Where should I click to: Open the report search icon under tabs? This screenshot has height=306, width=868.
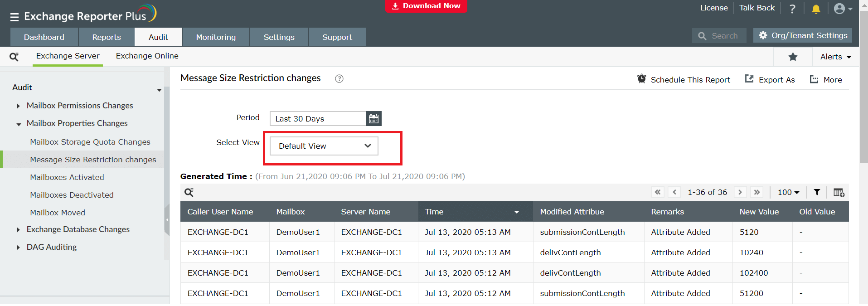tap(14, 57)
